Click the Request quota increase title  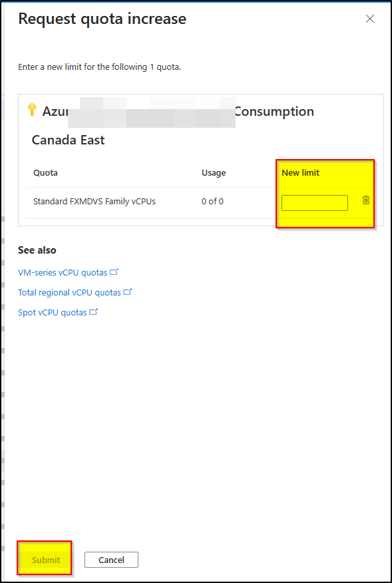tap(102, 19)
